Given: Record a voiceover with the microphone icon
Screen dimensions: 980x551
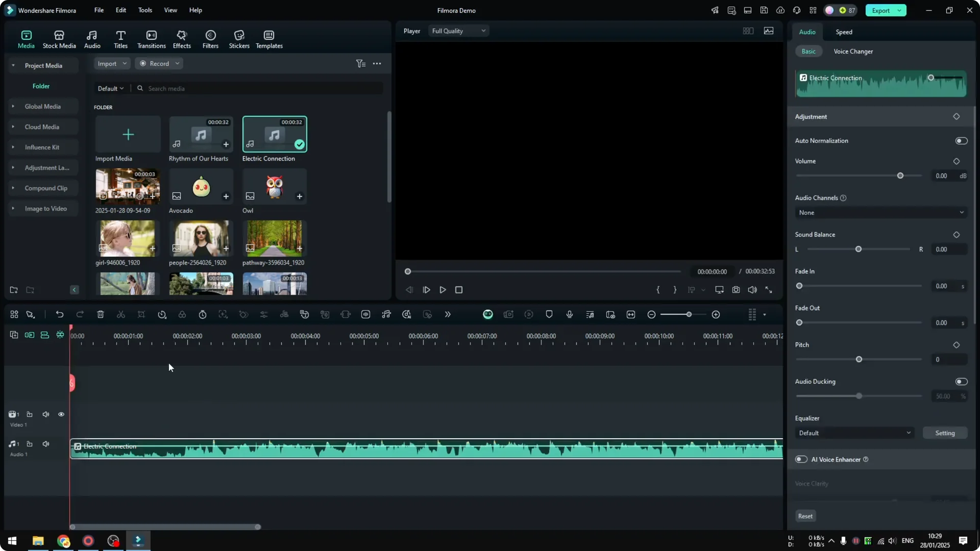Looking at the screenshot, I should point(569,314).
